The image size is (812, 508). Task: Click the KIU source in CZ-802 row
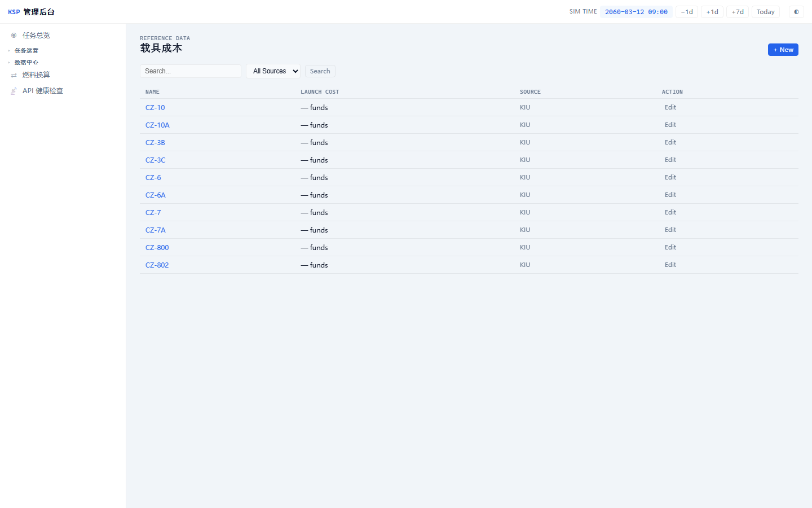pyautogui.click(x=525, y=265)
